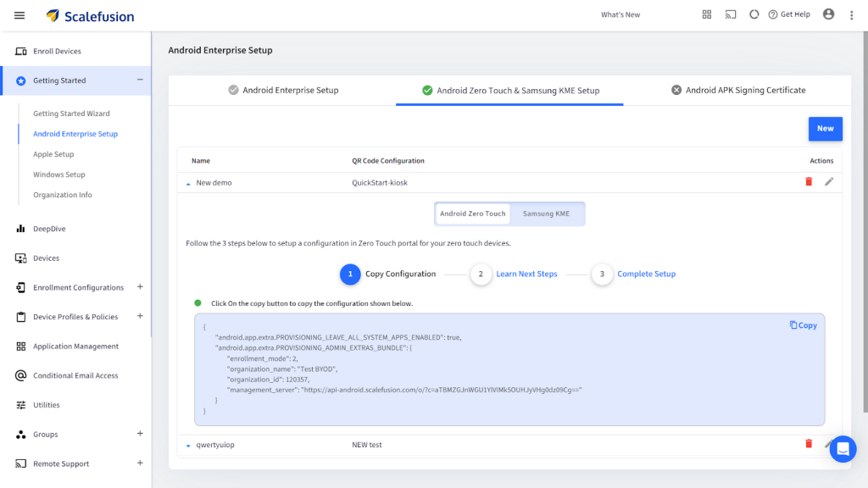868x488 pixels.
Task: Open the hamburger navigation menu
Action: pos(19,15)
